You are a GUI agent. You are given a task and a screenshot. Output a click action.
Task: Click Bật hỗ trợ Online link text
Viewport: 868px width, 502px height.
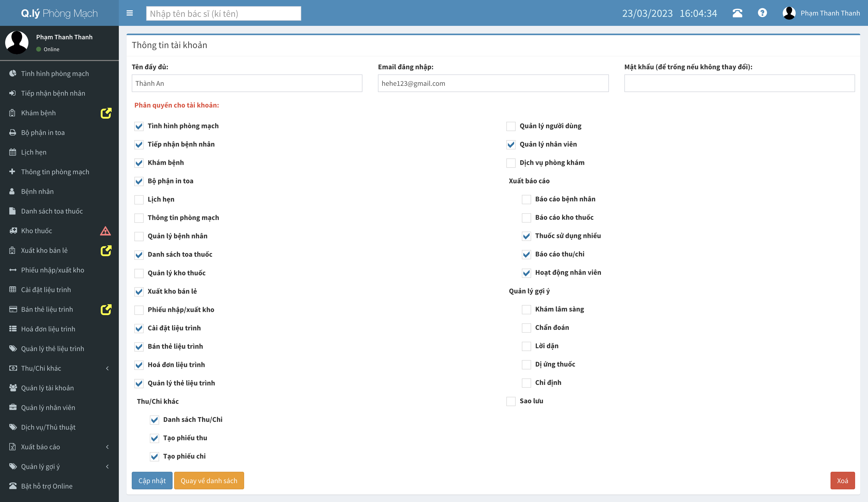coord(47,486)
